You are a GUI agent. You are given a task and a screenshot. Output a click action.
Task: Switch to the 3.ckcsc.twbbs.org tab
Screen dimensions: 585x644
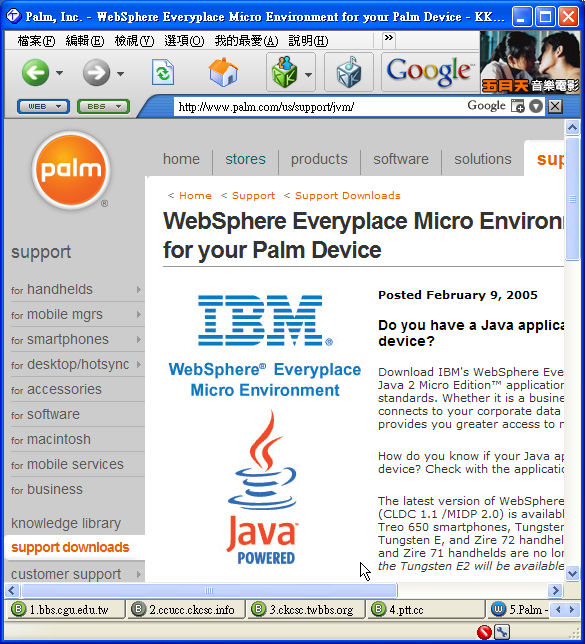coord(306,610)
